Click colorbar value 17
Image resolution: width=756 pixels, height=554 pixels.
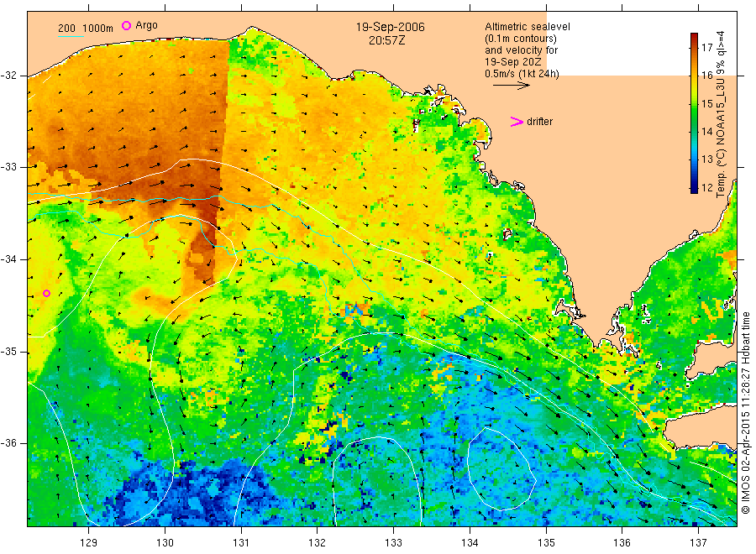706,47
